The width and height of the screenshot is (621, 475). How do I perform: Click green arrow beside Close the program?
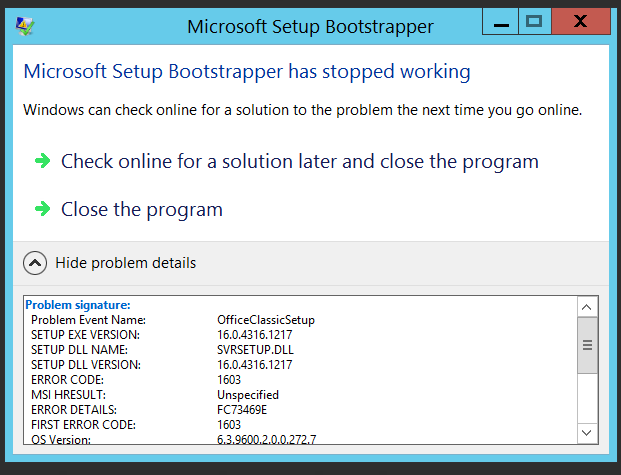click(42, 209)
